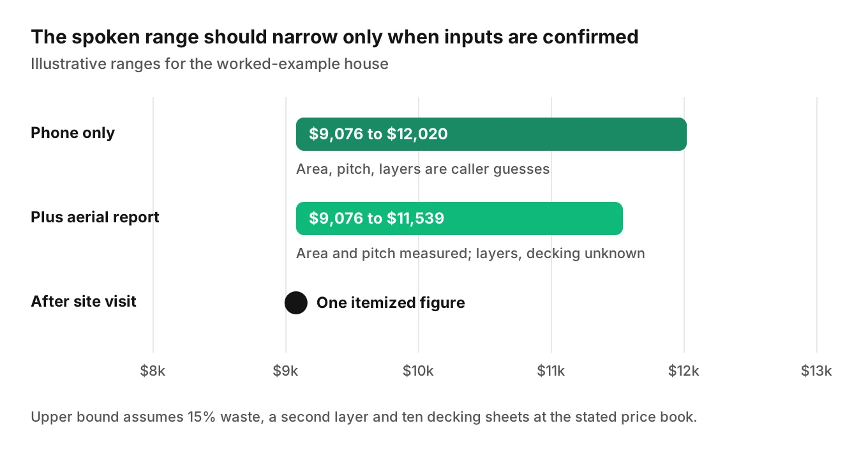Click the Illustrative ranges subtitle
This screenshot has width=868, height=460.
(209, 64)
